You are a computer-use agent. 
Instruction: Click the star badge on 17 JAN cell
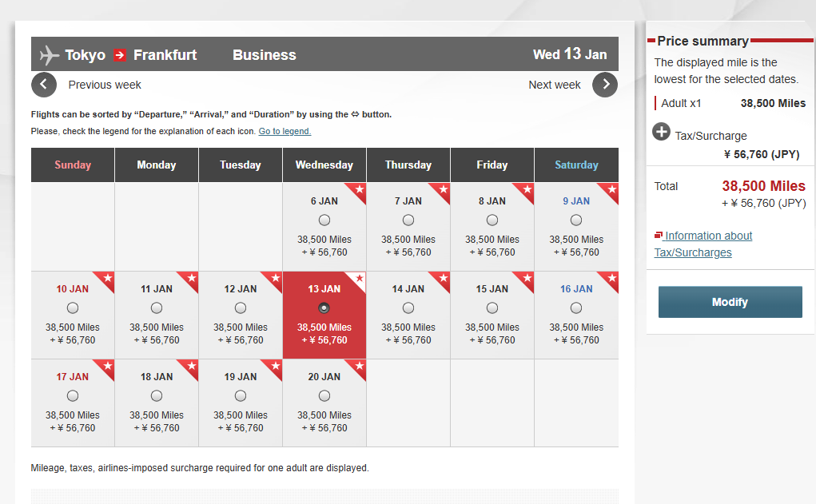106,367
